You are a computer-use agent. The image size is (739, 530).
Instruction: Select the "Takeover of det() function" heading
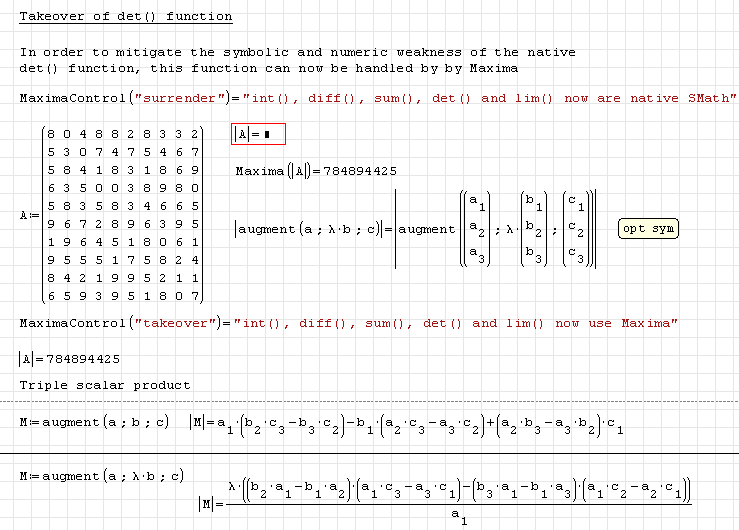click(126, 17)
